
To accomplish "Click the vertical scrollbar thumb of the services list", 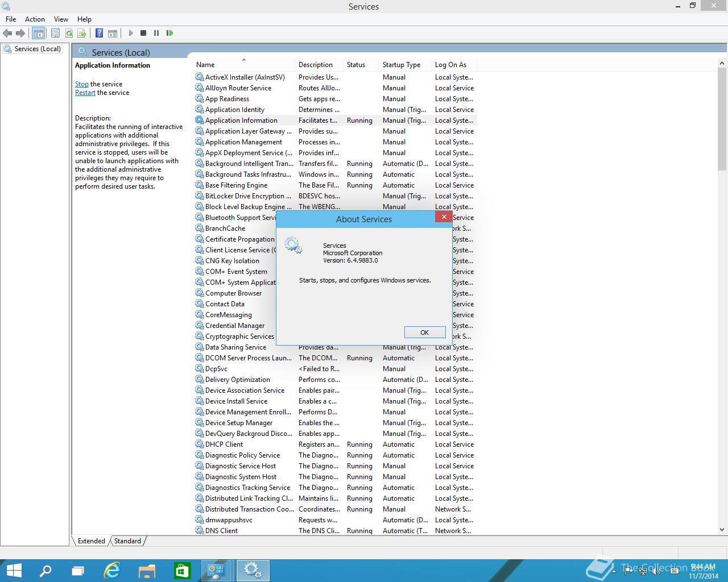I will tap(722, 119).
